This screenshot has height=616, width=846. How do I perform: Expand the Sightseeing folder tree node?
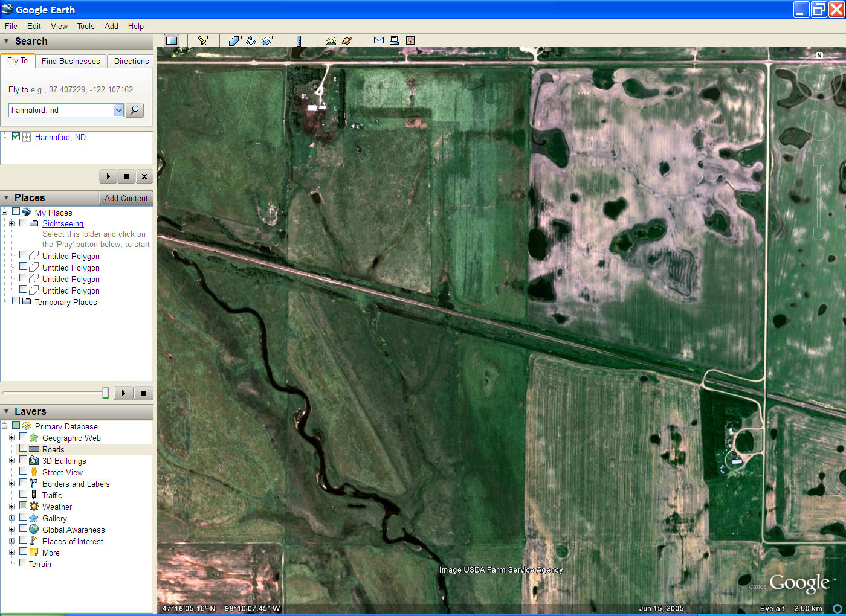(x=11, y=223)
